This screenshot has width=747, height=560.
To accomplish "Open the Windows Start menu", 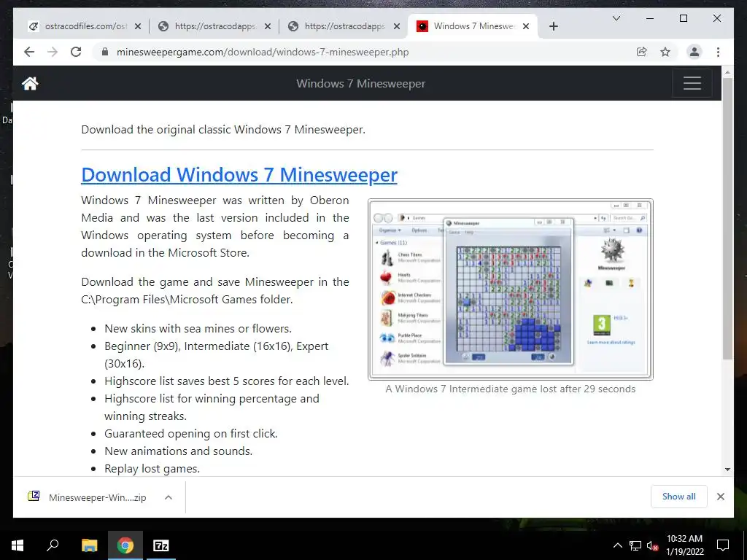I will coord(18,545).
